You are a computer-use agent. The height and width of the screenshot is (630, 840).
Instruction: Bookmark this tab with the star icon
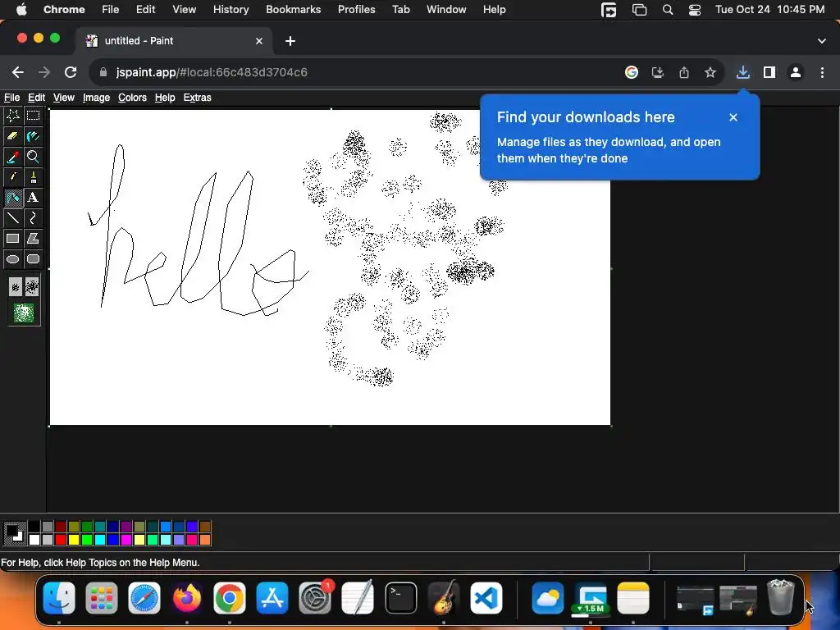[710, 72]
